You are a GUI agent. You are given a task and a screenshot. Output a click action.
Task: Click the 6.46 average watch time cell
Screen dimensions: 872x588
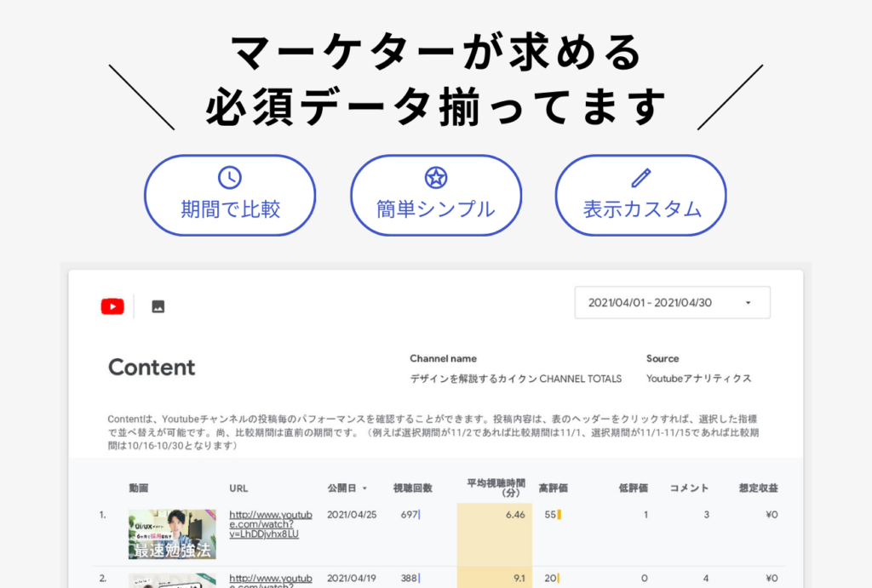(x=515, y=515)
